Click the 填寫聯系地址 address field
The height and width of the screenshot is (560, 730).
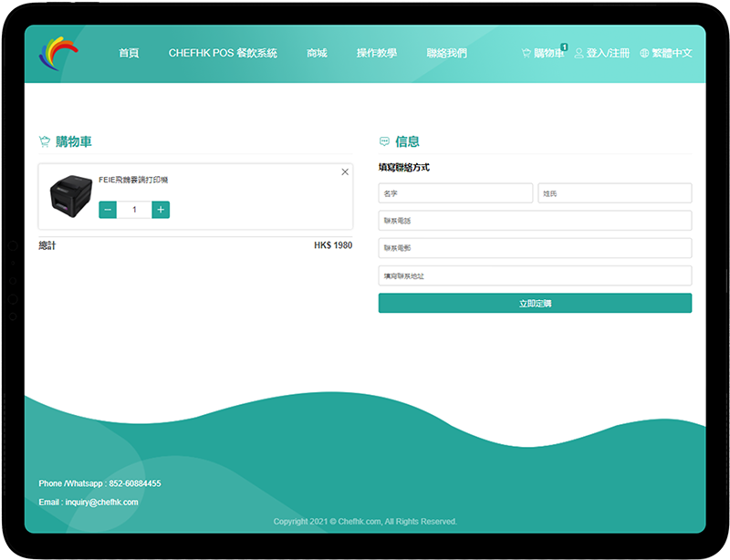coord(535,275)
